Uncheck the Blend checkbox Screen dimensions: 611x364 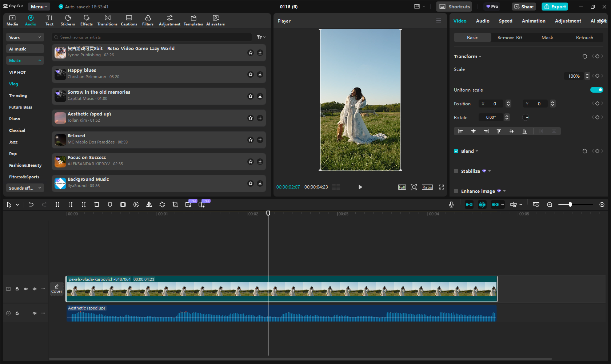pos(456,151)
